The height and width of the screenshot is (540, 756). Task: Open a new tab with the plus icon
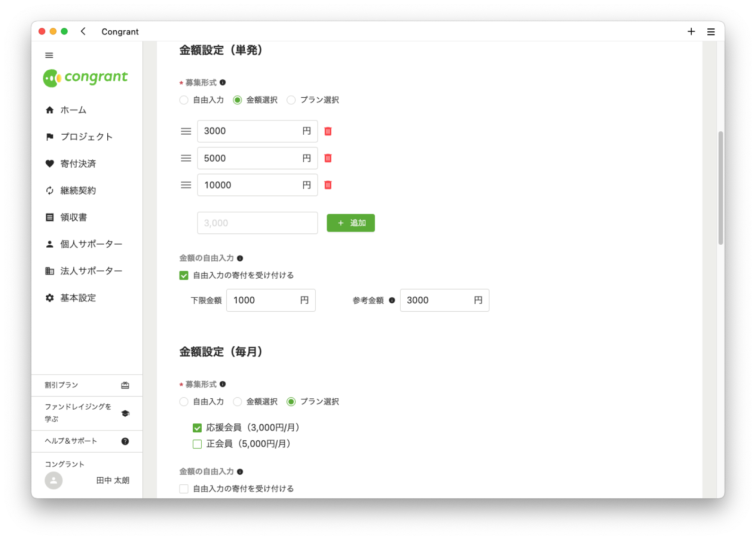point(691,31)
